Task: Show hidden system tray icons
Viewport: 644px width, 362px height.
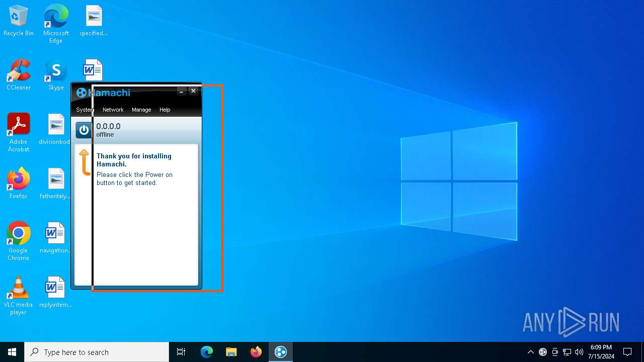Action: [x=530, y=352]
